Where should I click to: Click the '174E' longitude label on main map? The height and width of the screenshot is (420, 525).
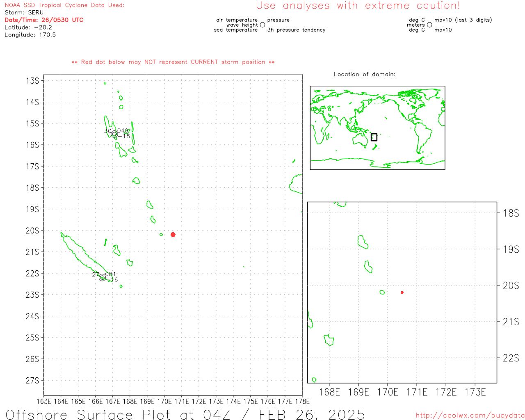click(x=233, y=401)
